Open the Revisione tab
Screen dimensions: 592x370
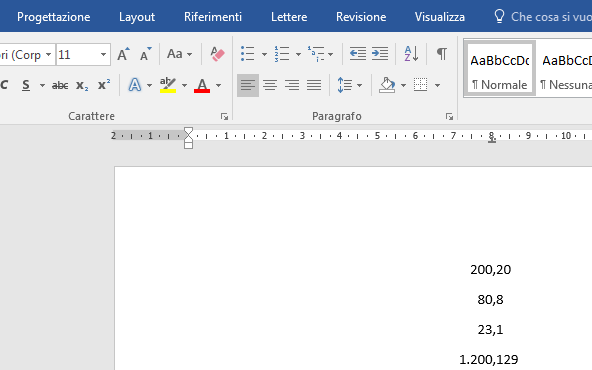click(x=361, y=17)
